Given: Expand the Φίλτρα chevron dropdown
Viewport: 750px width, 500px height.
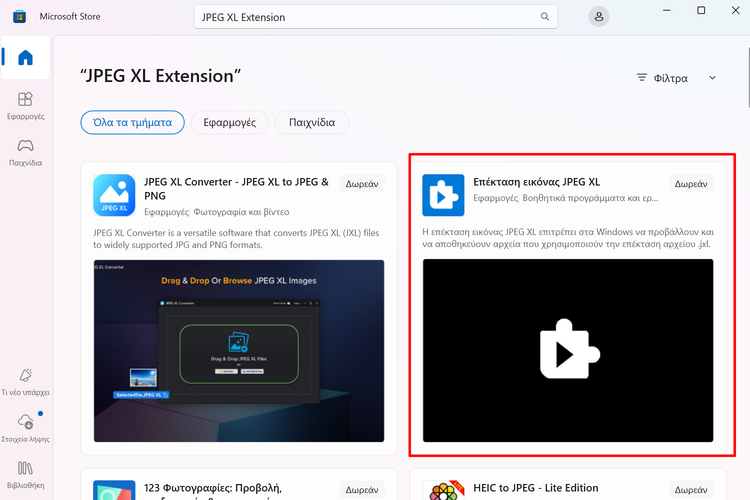Looking at the screenshot, I should 712,78.
